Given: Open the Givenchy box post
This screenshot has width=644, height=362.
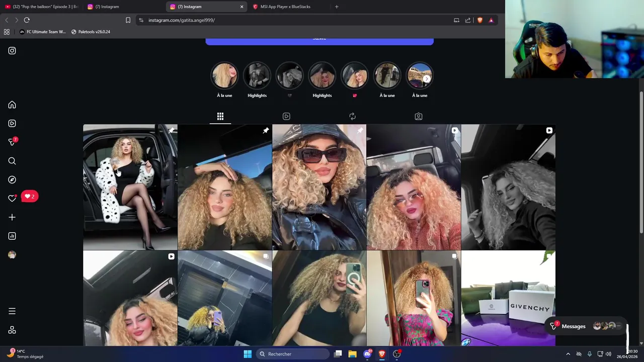Looking at the screenshot, I should click(508, 298).
